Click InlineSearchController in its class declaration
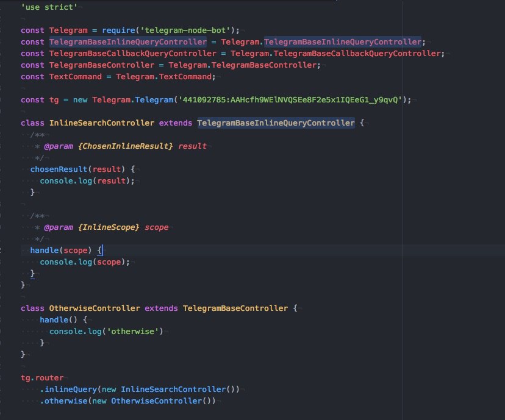 [x=102, y=123]
